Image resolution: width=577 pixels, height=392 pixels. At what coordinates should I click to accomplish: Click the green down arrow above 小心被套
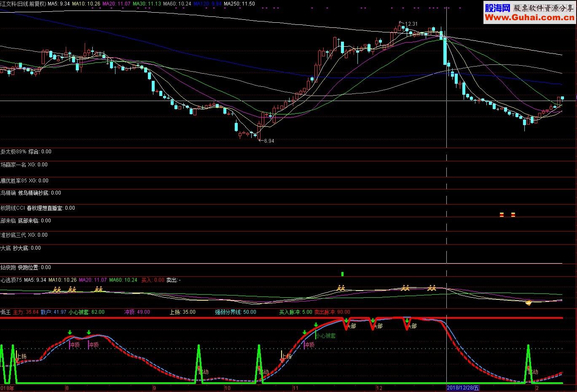click(316, 325)
